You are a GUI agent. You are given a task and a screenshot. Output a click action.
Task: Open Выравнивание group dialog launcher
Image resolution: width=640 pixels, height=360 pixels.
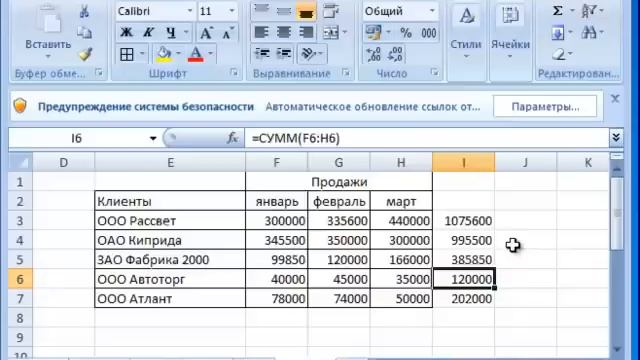pos(346,73)
